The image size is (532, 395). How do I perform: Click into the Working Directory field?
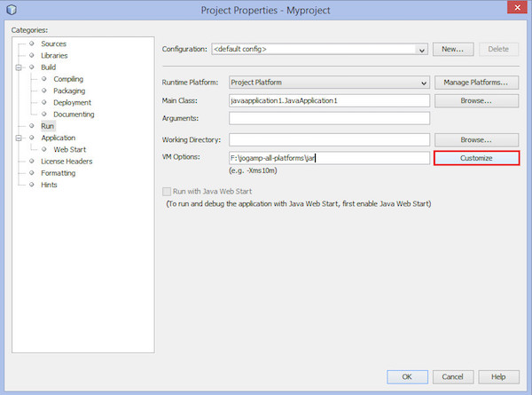[329, 140]
